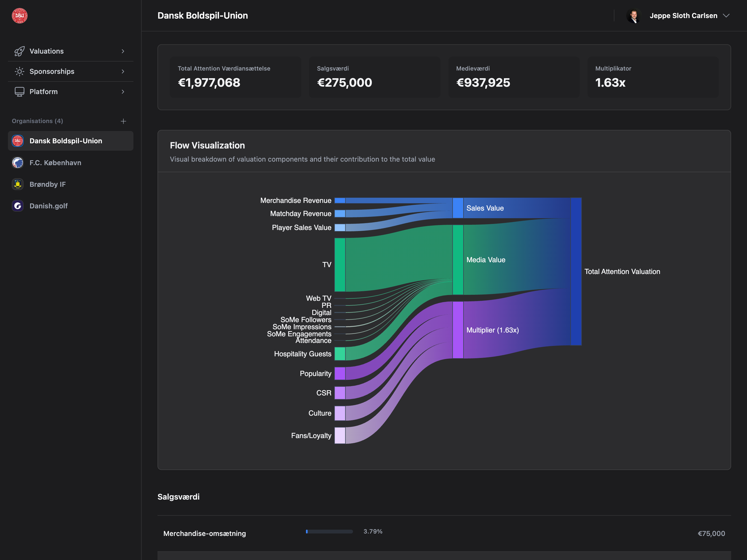747x560 pixels.
Task: Open the Platform menu item
Action: click(43, 92)
